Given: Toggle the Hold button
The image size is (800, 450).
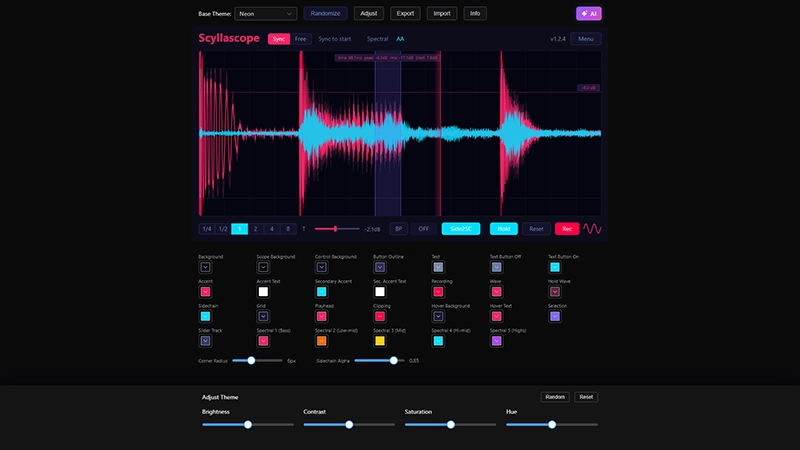Looking at the screenshot, I should [x=504, y=229].
